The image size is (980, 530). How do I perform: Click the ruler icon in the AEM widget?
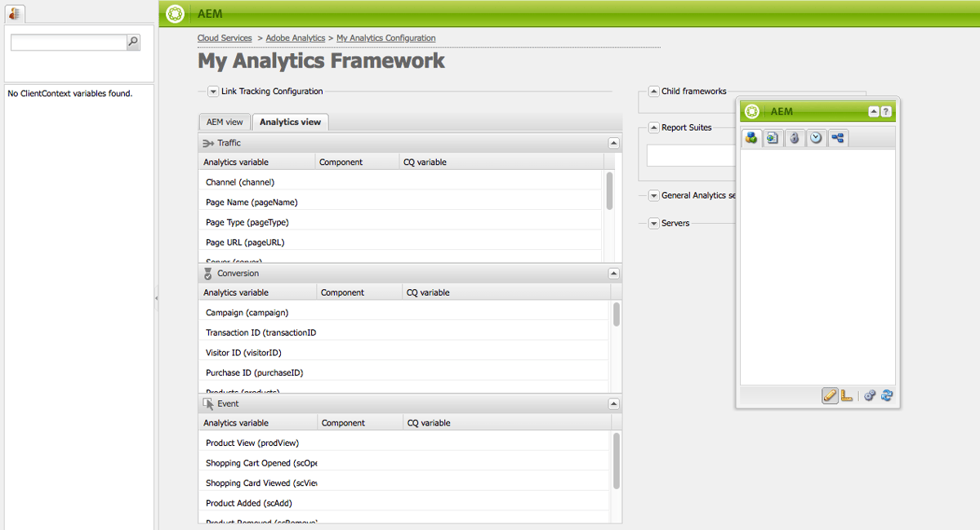848,395
